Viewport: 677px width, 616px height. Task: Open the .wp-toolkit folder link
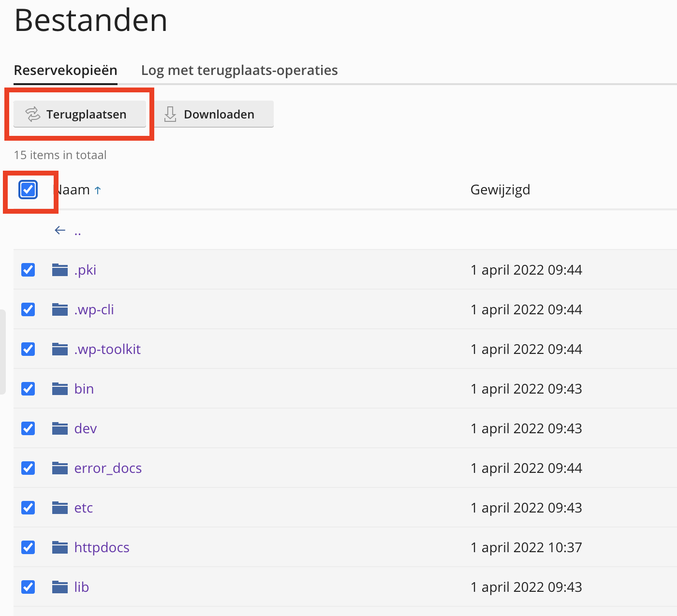pyautogui.click(x=107, y=349)
